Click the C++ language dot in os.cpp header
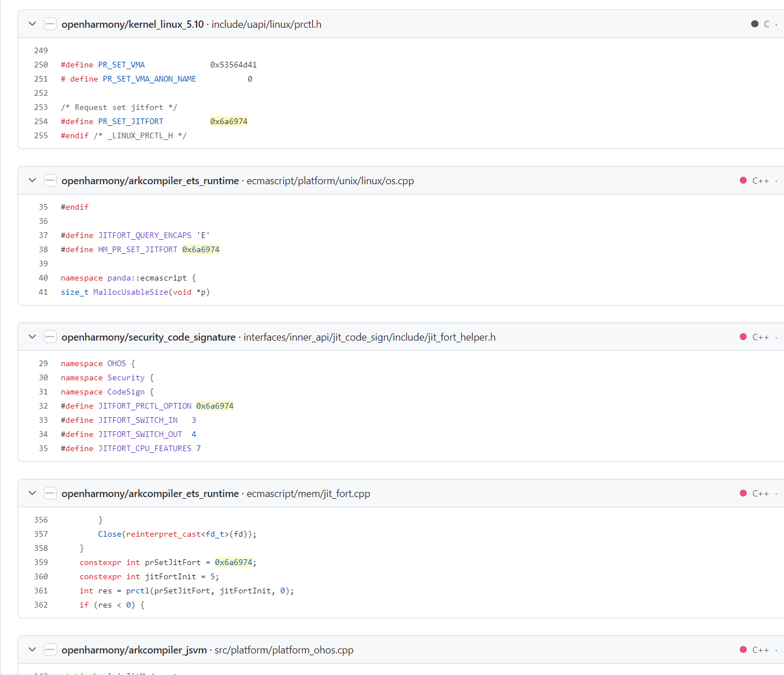The image size is (784, 675). [x=743, y=180]
